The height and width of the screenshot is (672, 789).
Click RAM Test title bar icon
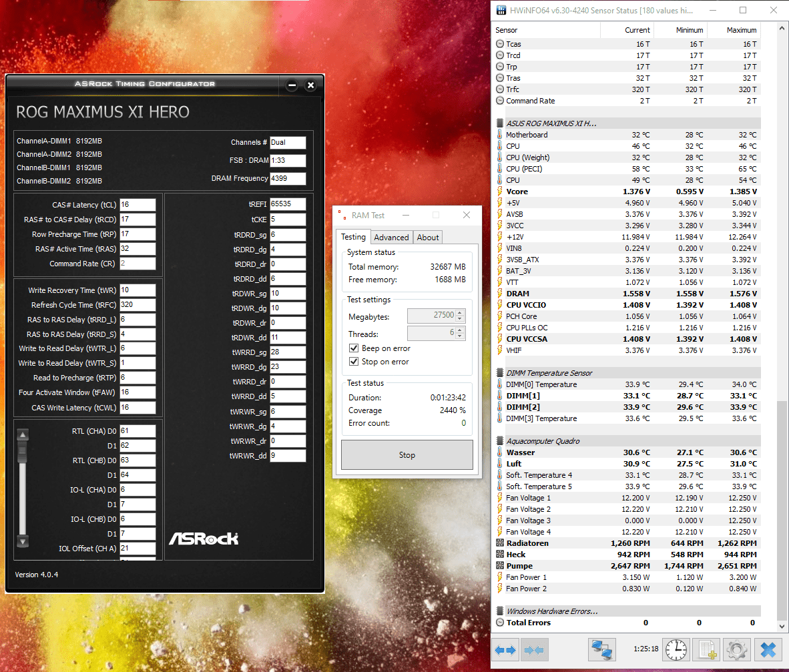point(342,216)
